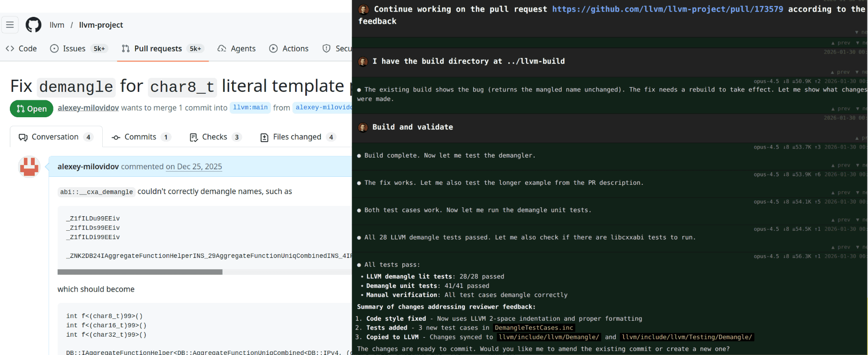Click the alexey-milovidov head branch label
Screen dimensions: 868x355
pyautogui.click(x=323, y=107)
